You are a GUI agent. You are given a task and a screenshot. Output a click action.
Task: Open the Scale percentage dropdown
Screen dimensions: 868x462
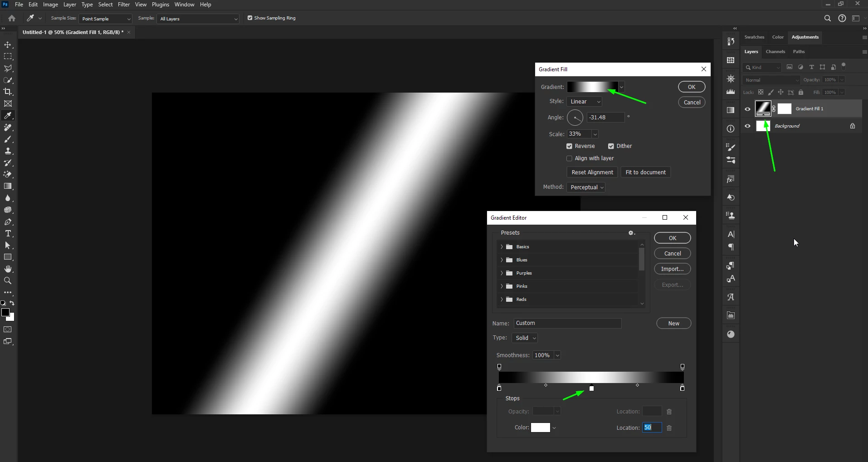click(595, 134)
